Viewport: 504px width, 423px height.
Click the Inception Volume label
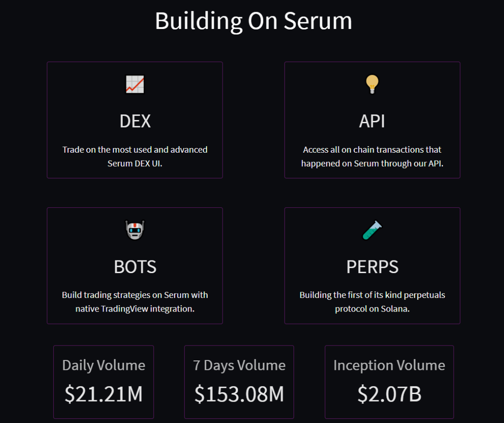pos(389,365)
